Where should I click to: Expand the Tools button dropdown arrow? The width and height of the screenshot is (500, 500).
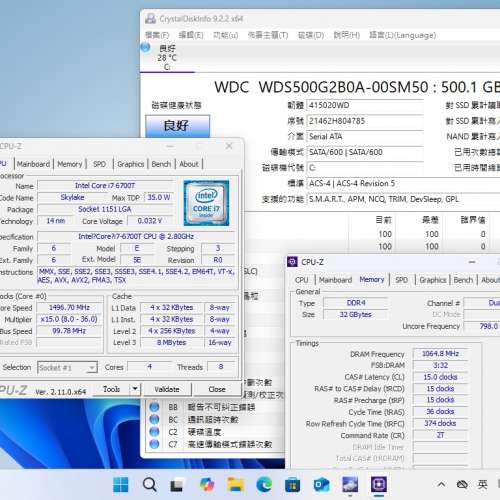click(135, 389)
